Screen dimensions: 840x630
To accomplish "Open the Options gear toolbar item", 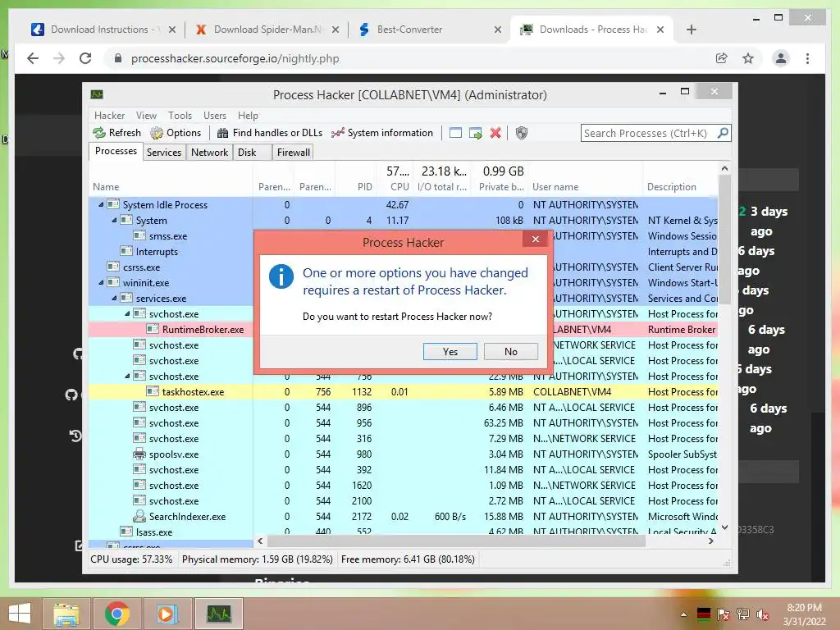I will click(x=176, y=133).
